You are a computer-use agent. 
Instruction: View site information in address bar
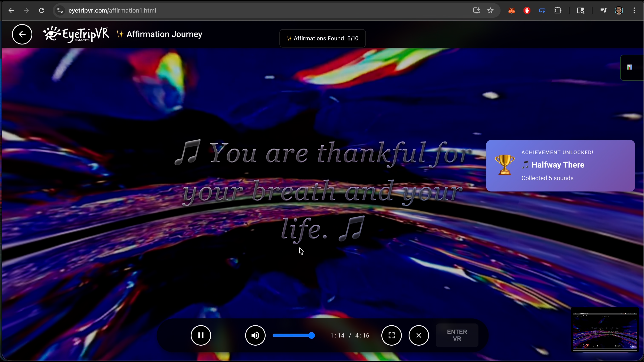point(60,10)
